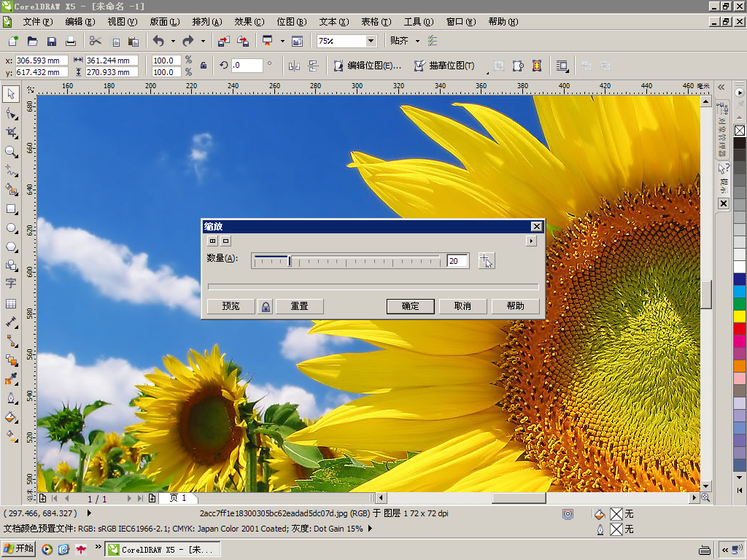
Task: Select the Table tool in toolbox
Action: 11,303
